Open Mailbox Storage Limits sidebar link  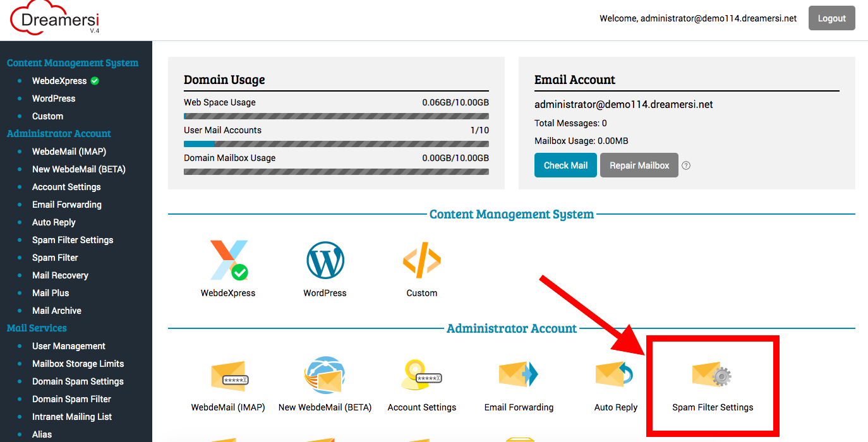click(78, 364)
